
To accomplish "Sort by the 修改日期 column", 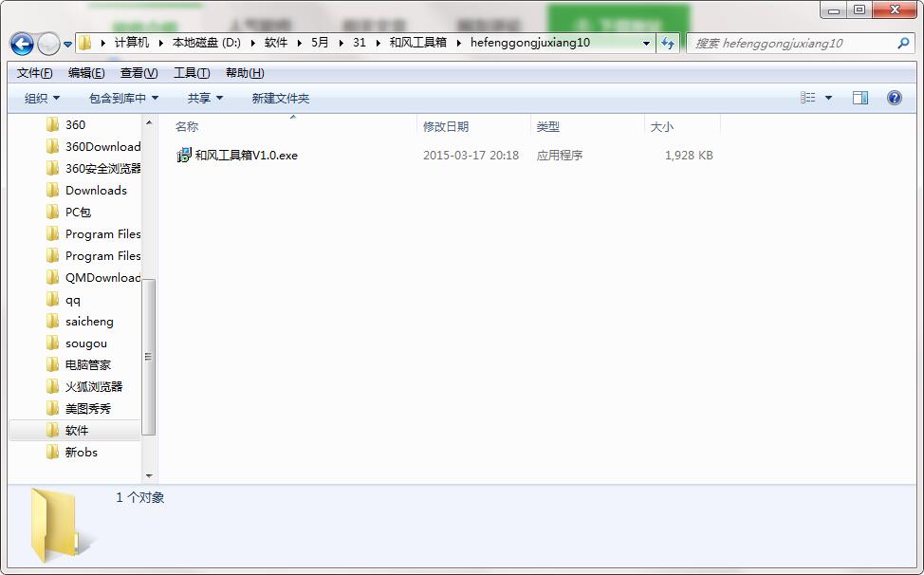I will click(x=446, y=126).
